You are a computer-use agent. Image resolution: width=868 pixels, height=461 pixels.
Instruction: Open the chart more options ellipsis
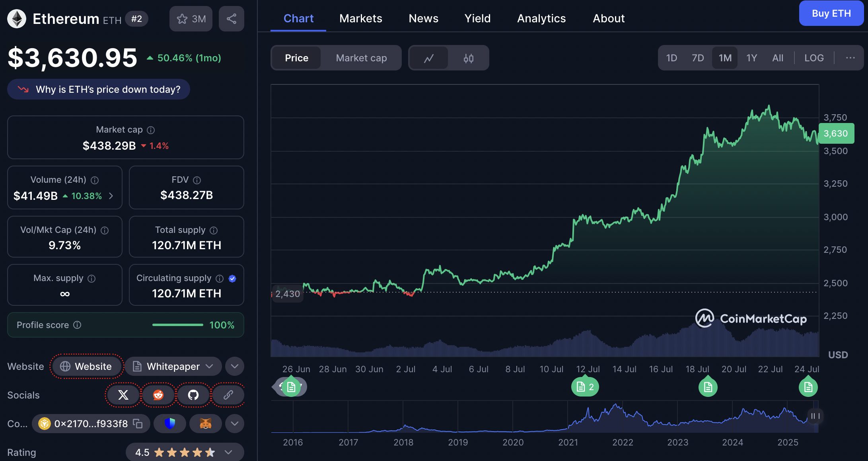tap(850, 58)
